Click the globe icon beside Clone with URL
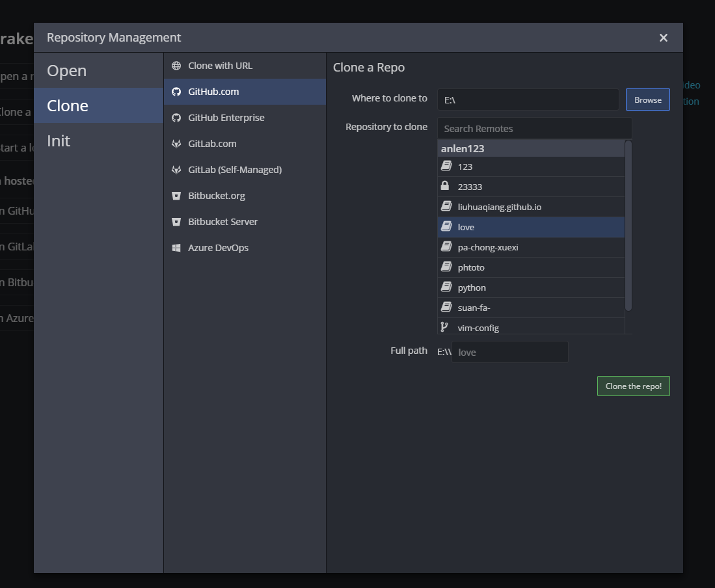Screen dimensions: 715x588 176,66
